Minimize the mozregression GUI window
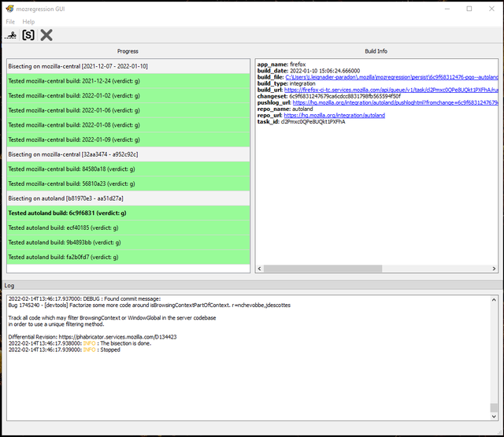This screenshot has width=504, height=437. click(447, 9)
